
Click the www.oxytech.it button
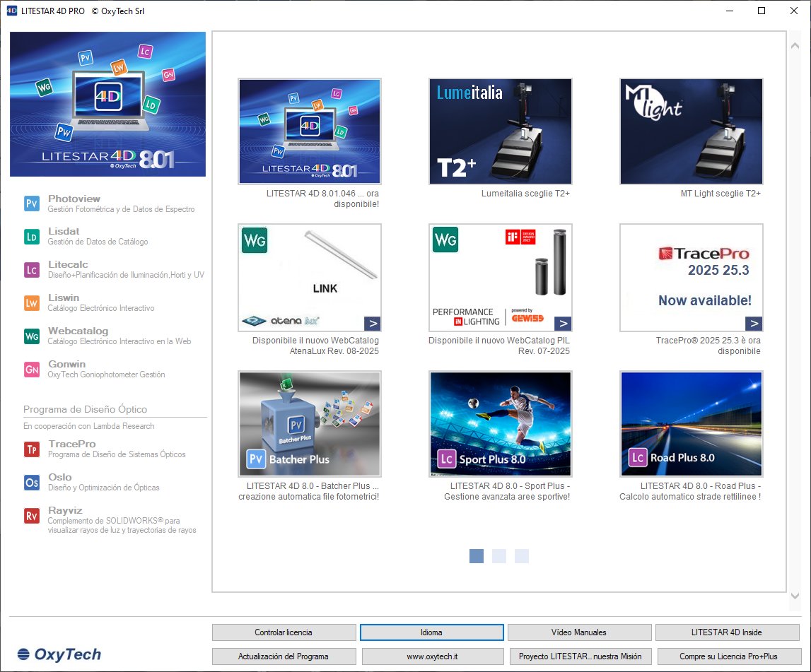click(432, 656)
